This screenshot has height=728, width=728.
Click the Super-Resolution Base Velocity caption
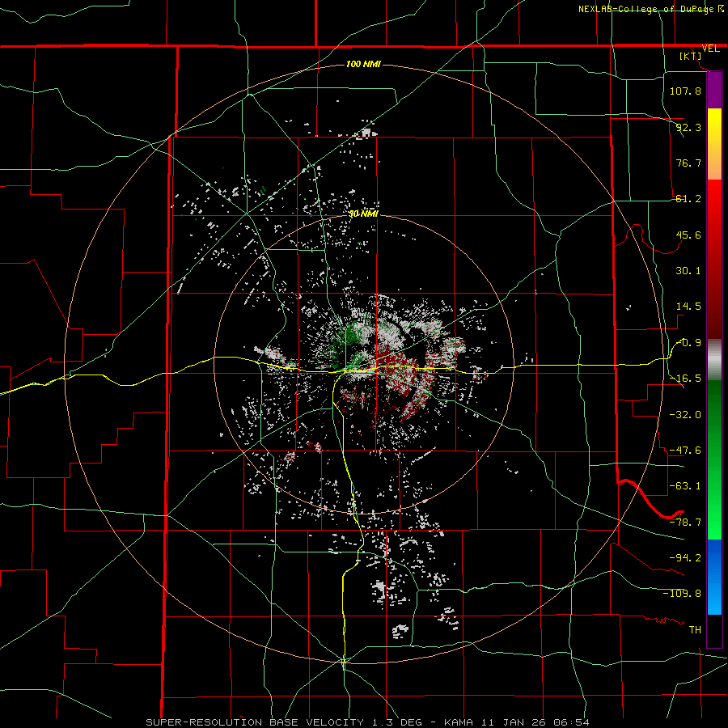tap(368, 722)
